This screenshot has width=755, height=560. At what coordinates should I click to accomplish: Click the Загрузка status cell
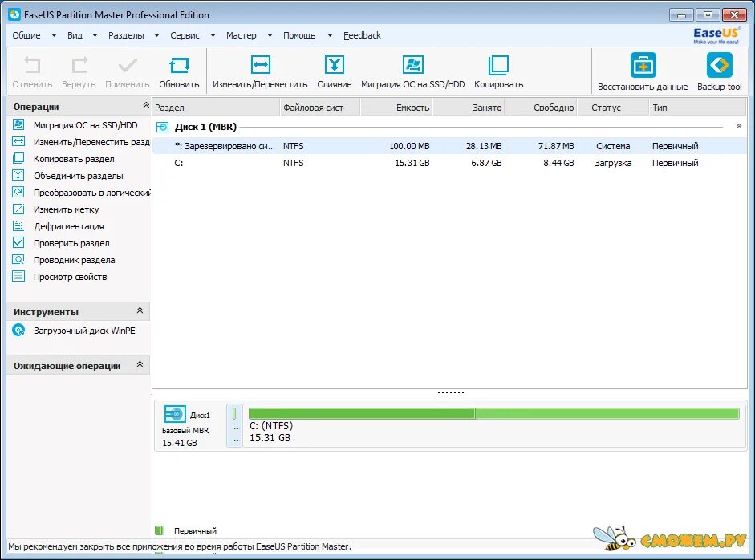pos(613,163)
